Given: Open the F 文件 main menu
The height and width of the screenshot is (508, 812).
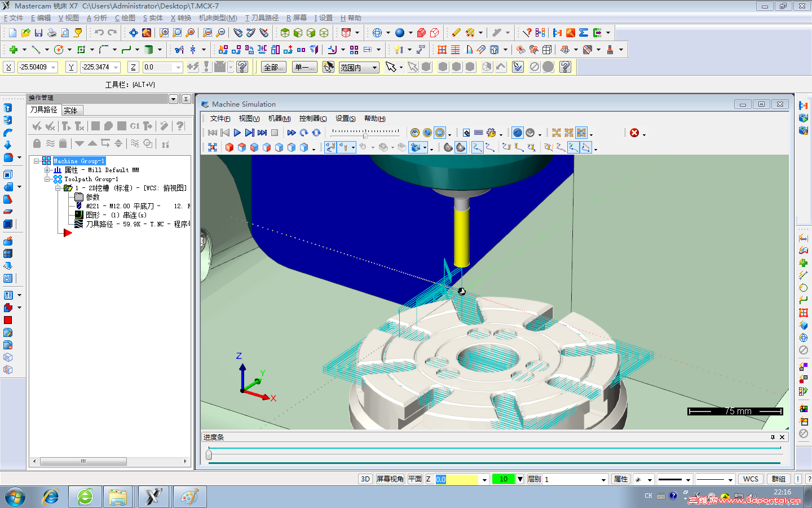Looking at the screenshot, I should [14, 18].
